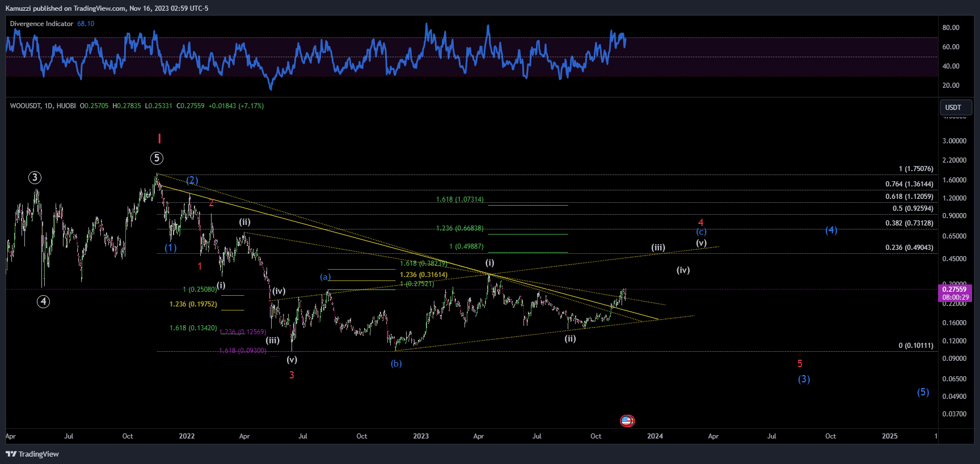Image resolution: width=980 pixels, height=464 pixels.
Task: Click purple extension label 1.618 (0.09300)
Action: tap(243, 351)
